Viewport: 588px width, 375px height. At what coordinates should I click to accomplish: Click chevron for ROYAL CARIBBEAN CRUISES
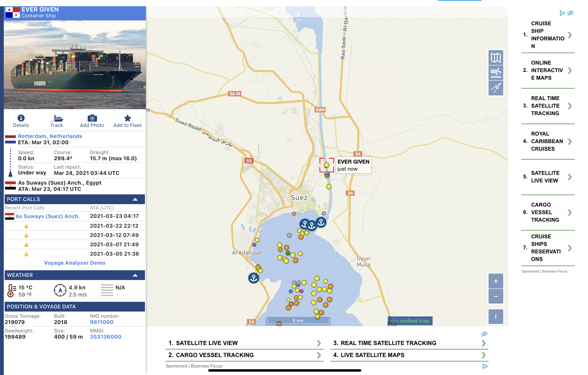tap(570, 141)
